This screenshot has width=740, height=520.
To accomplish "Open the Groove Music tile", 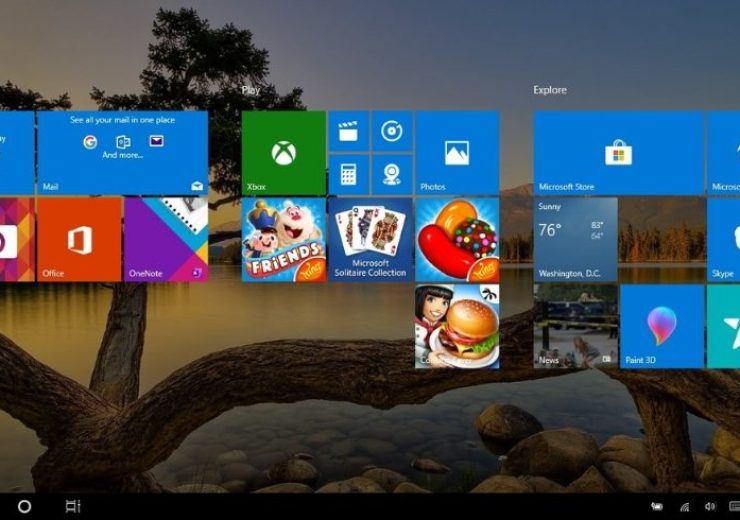I will click(x=392, y=131).
